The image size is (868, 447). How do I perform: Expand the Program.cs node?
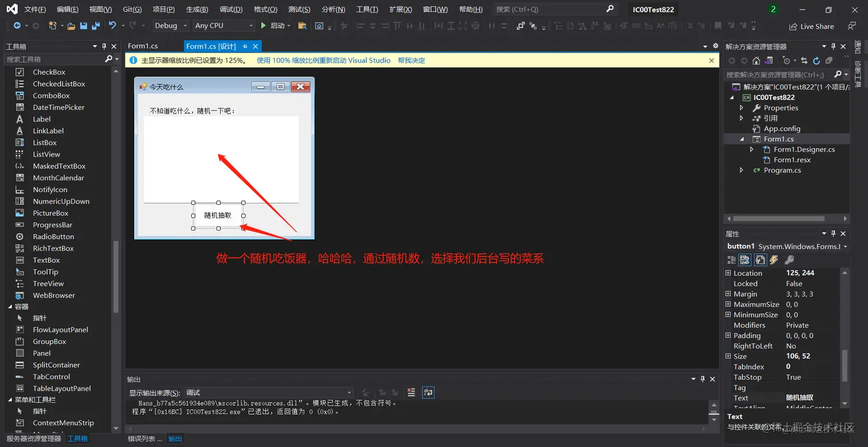click(741, 170)
